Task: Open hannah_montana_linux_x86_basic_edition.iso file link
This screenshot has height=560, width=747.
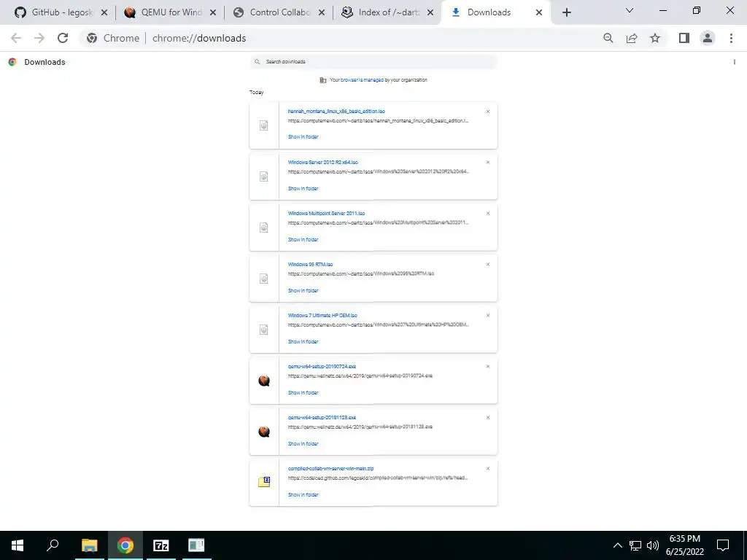Action: pyautogui.click(x=336, y=111)
